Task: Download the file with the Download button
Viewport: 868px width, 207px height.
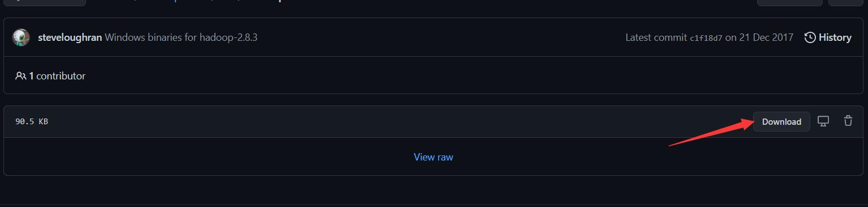Action: (781, 121)
